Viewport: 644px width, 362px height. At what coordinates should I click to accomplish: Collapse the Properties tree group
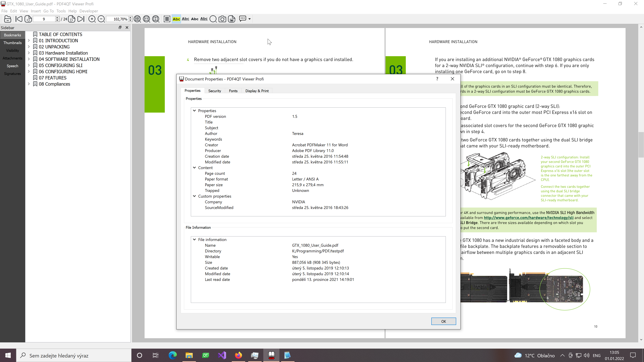(194, 111)
